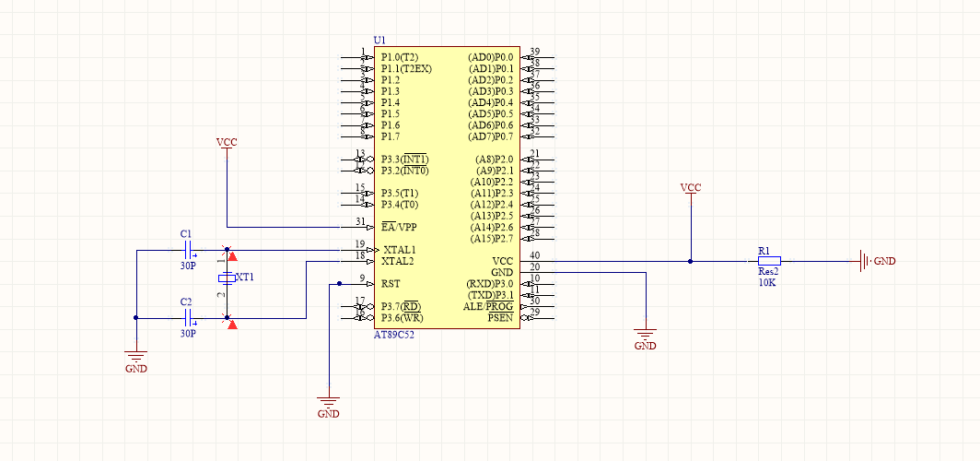Click the (AD0)P0.0 pin label

tap(491, 57)
